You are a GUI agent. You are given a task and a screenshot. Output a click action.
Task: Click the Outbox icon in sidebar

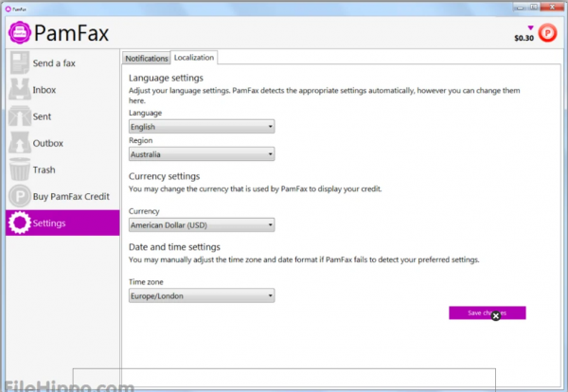coord(20,142)
